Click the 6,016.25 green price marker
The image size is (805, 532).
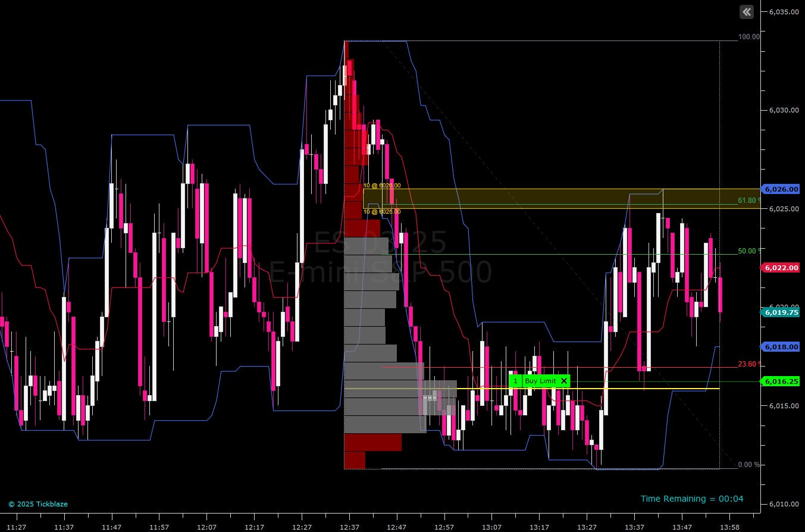coord(781,381)
